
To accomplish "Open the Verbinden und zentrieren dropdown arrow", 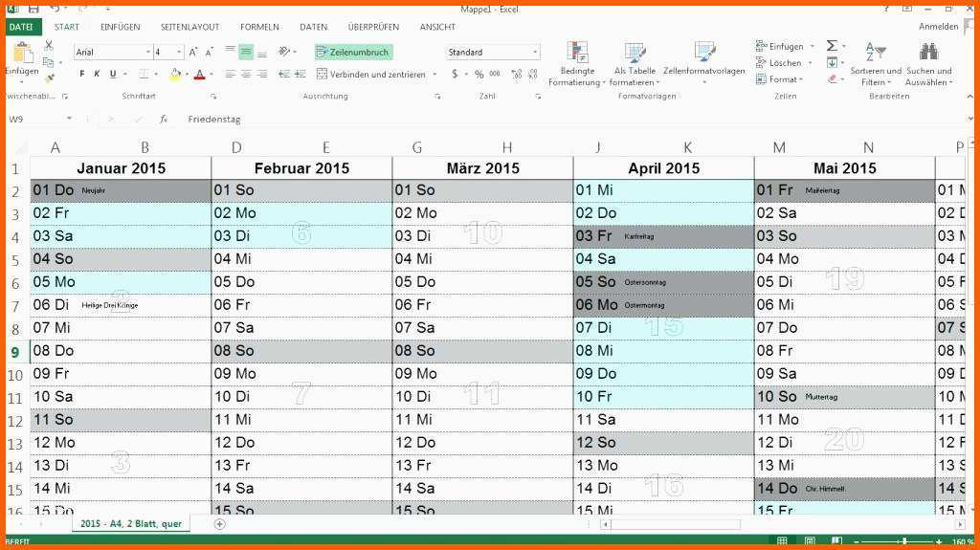I will point(434,75).
